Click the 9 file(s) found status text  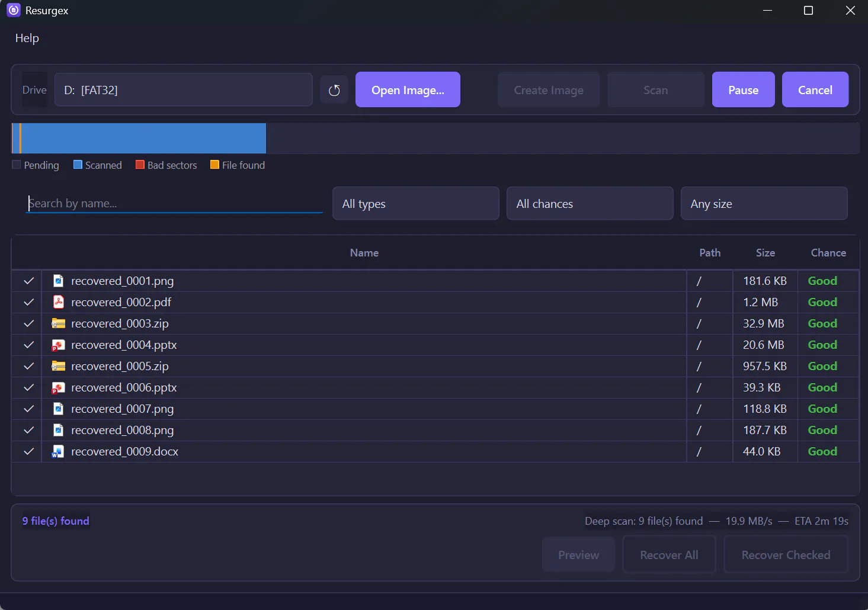pos(56,521)
